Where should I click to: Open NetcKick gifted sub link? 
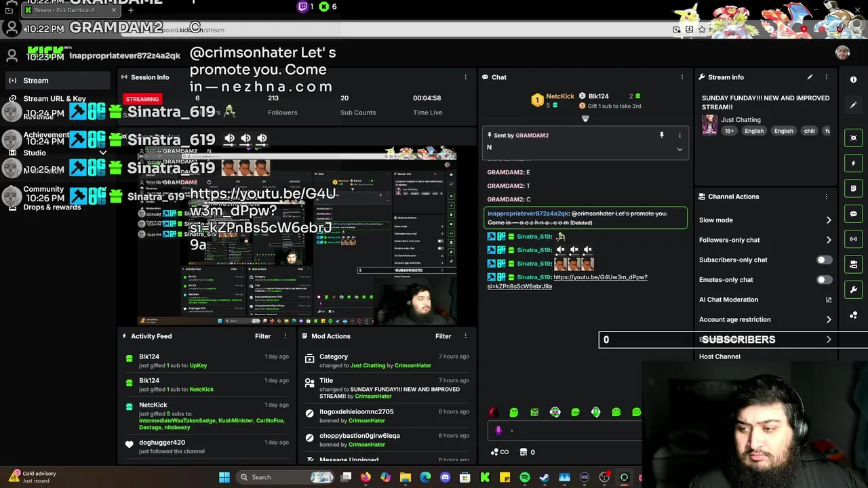201,390
